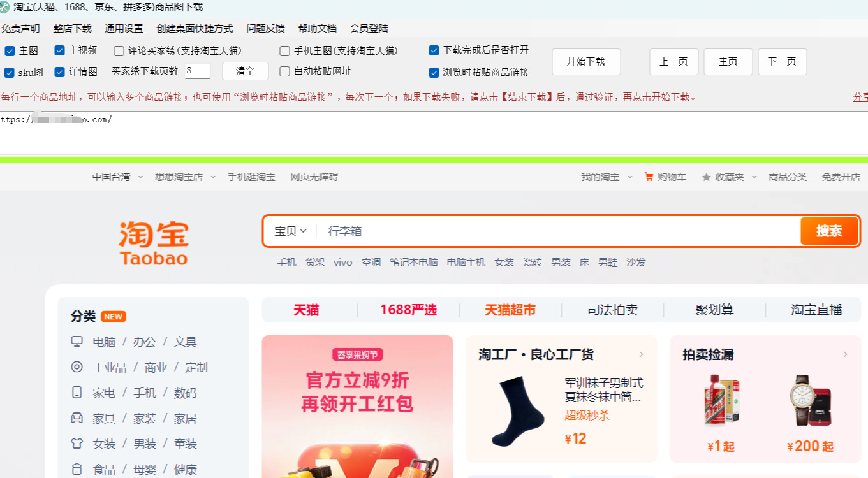The height and width of the screenshot is (478, 868).
Task: Open the 免责声明 menu
Action: point(20,29)
